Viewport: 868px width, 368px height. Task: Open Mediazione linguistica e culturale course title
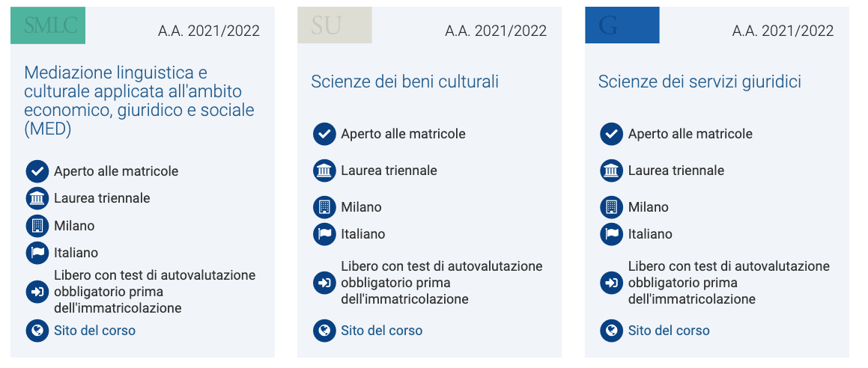tap(139, 100)
